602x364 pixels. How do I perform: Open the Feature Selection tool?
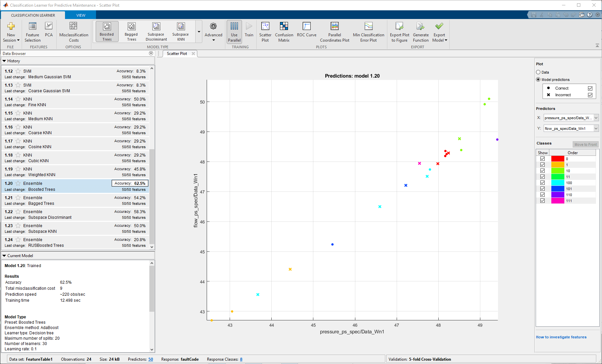click(x=32, y=32)
